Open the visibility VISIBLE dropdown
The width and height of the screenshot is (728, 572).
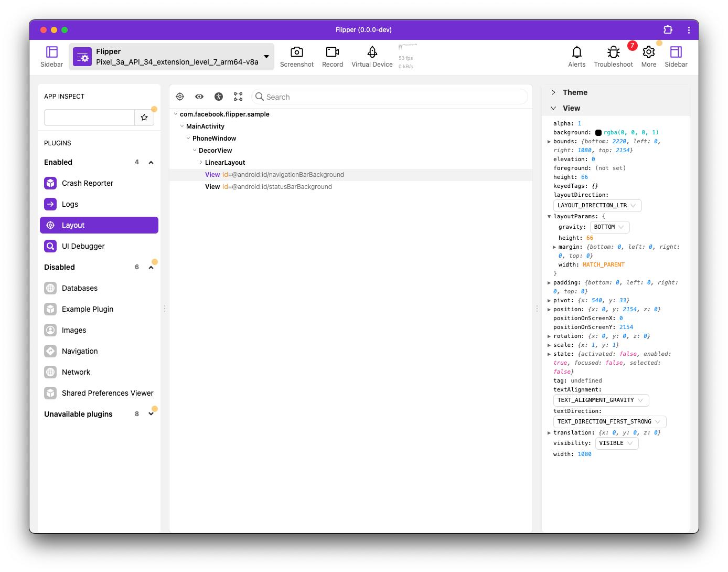pos(617,443)
